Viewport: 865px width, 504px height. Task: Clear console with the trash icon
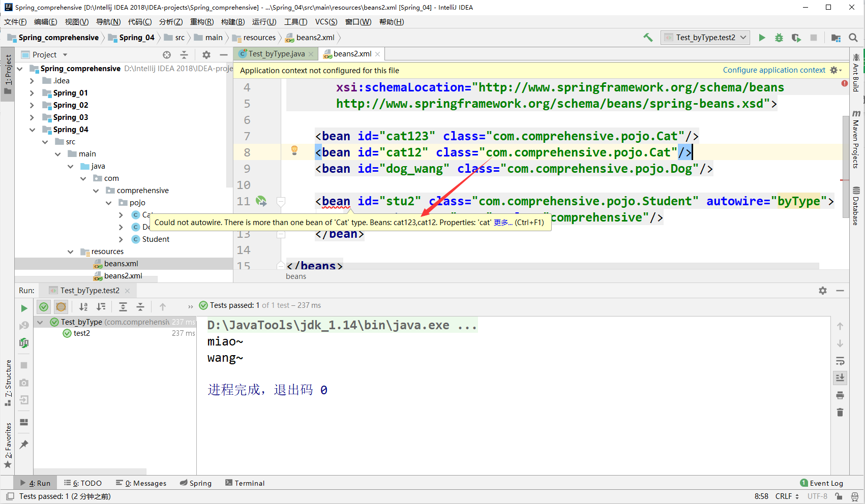pos(840,412)
